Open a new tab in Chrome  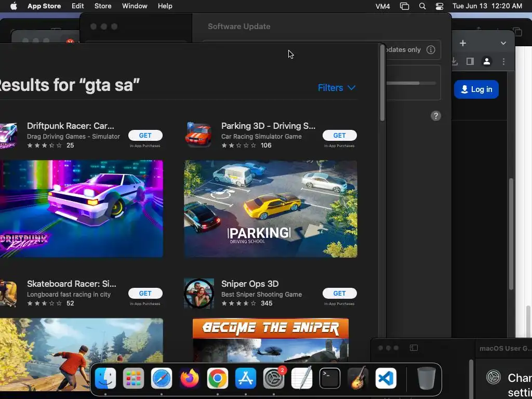(x=463, y=44)
